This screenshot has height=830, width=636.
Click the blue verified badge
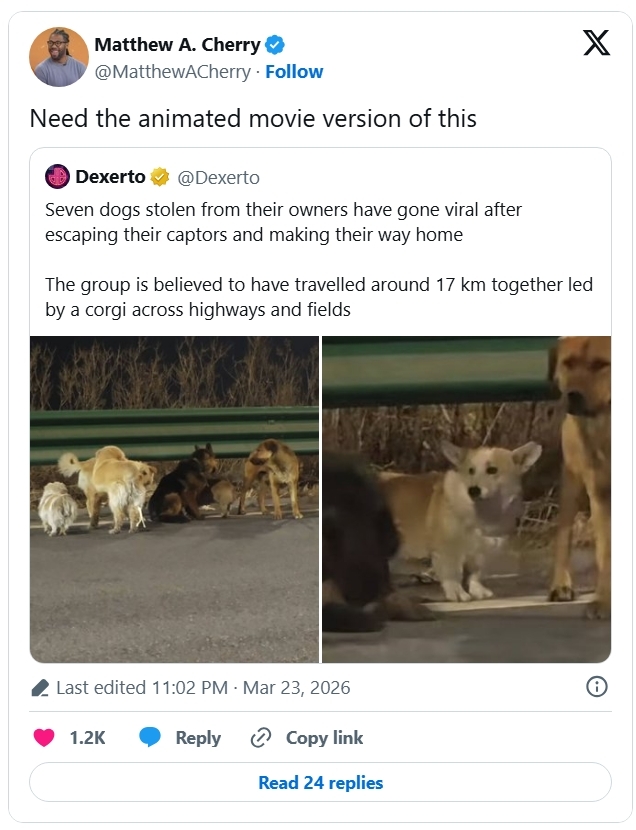[x=275, y=45]
